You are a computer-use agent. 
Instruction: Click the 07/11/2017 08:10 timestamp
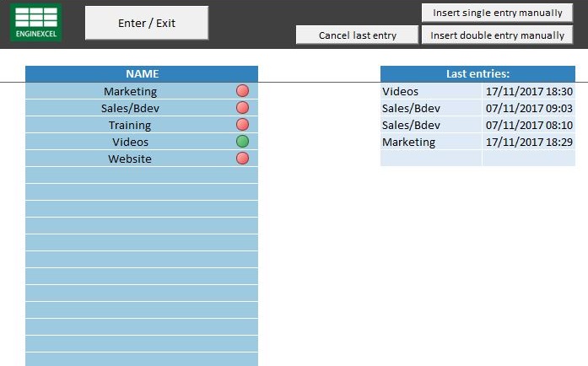tap(529, 126)
